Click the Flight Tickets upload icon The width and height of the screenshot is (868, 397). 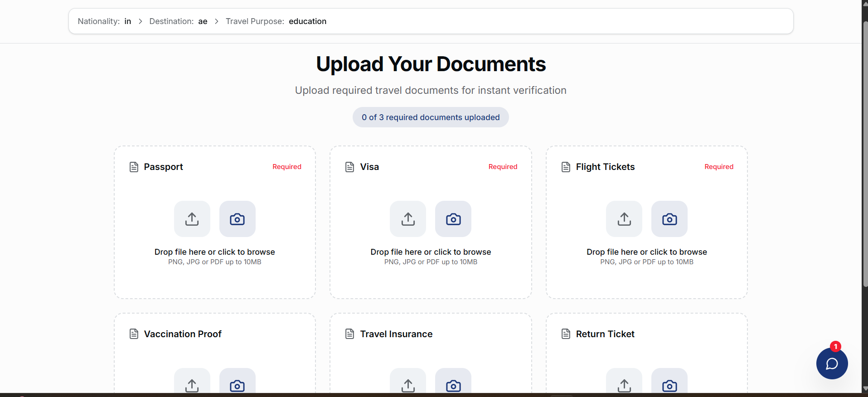coord(624,219)
